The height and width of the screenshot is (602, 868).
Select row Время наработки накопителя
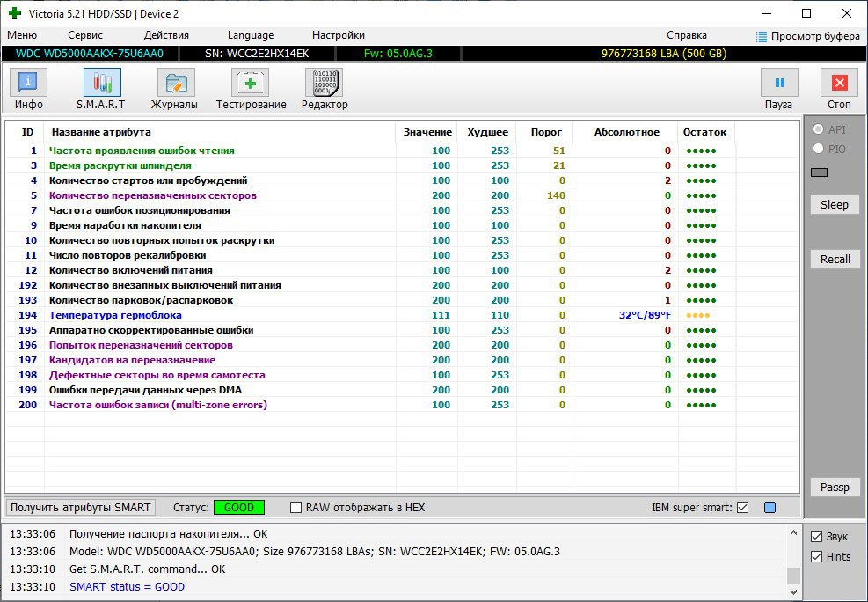403,225
